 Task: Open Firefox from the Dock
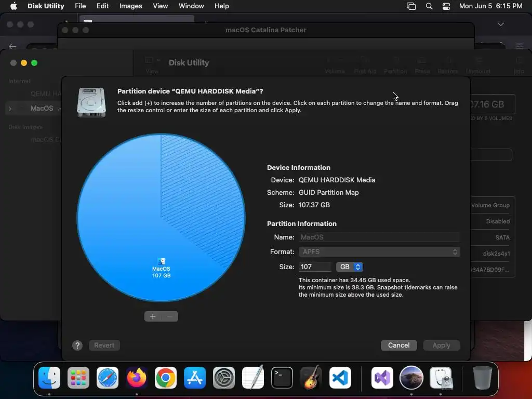coord(137,378)
